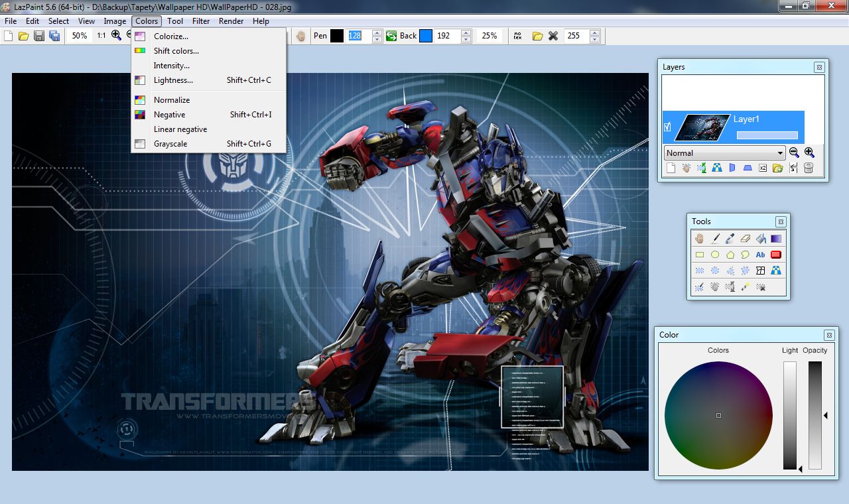The image size is (849, 504).
Task: Click inside the Colors hue wheel
Action: (718, 415)
